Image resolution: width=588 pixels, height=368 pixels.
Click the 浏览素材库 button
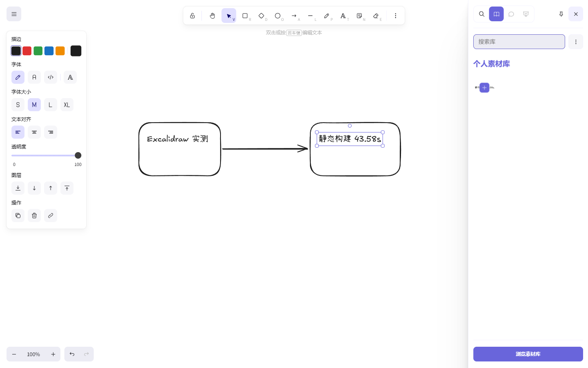pos(528,354)
